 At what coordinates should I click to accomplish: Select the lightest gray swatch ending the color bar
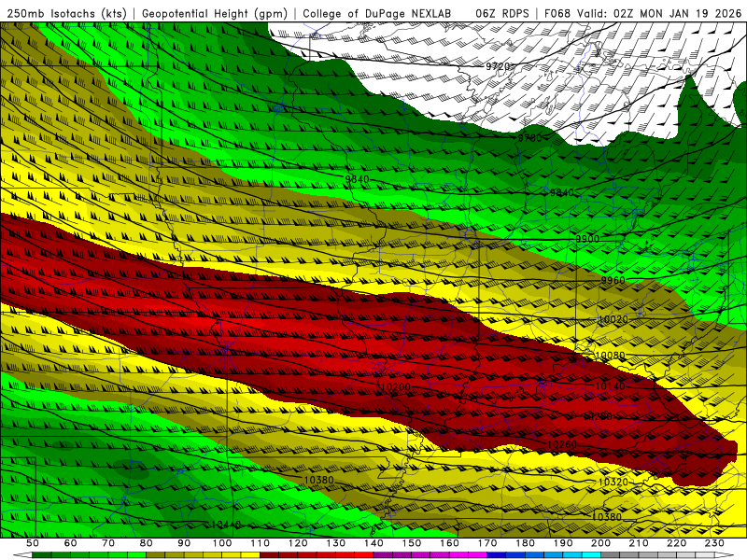(705, 555)
